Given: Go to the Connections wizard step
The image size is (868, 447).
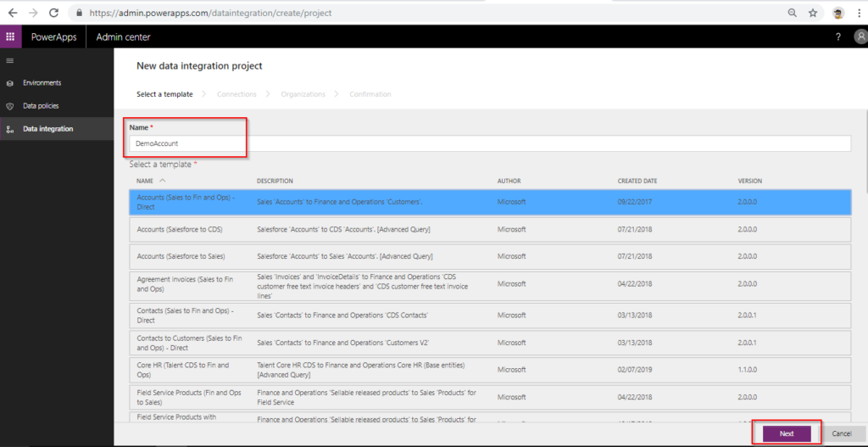Looking at the screenshot, I should (x=236, y=94).
